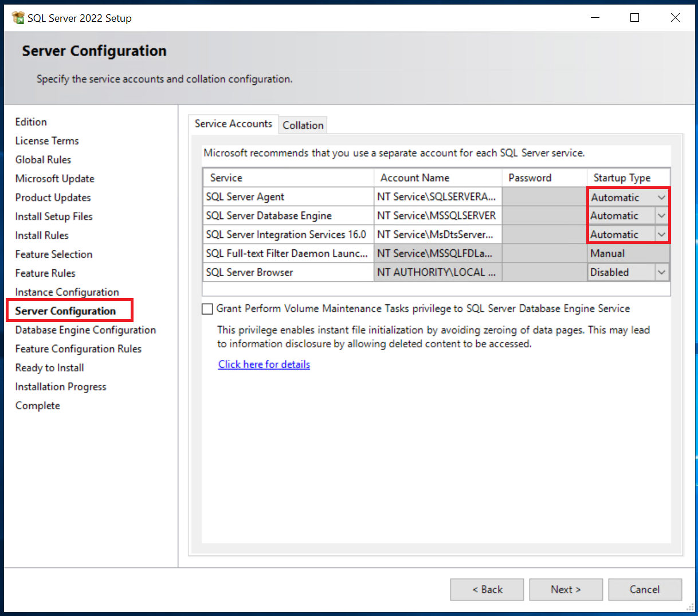
Task: Click the Manual startup type cell
Action: click(x=629, y=253)
